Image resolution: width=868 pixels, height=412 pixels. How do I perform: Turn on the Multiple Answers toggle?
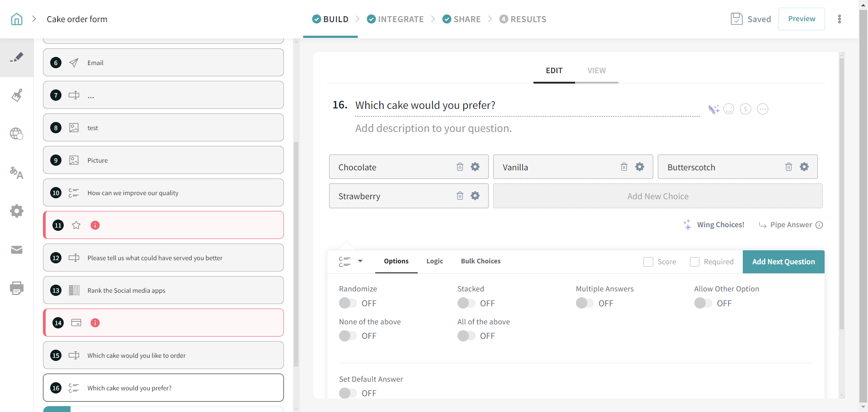[585, 303]
